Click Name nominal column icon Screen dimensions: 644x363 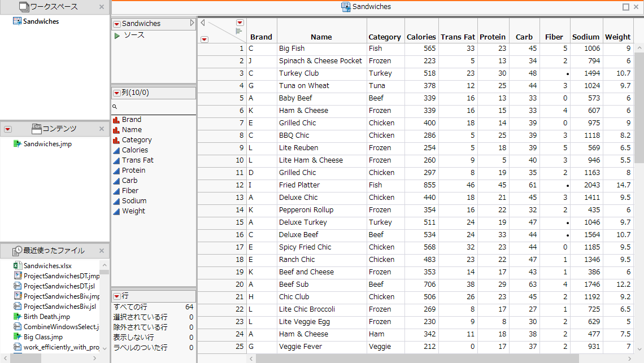click(116, 130)
